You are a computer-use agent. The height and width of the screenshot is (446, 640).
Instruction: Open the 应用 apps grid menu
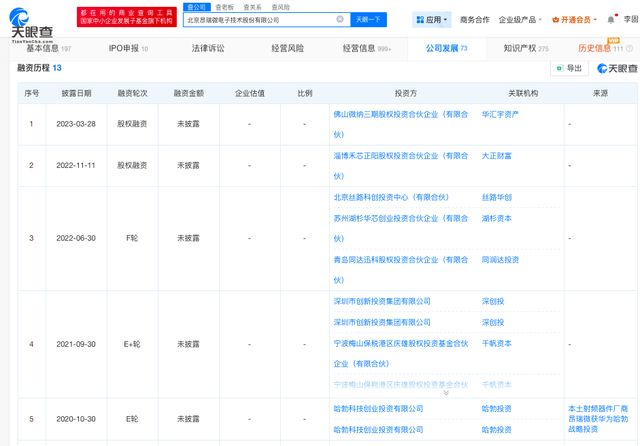click(x=431, y=19)
